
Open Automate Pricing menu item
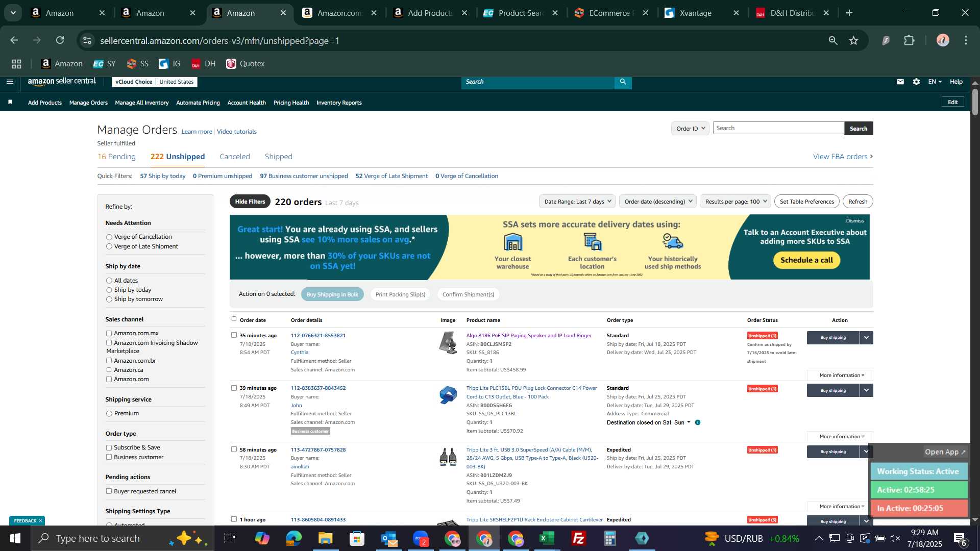198,103
